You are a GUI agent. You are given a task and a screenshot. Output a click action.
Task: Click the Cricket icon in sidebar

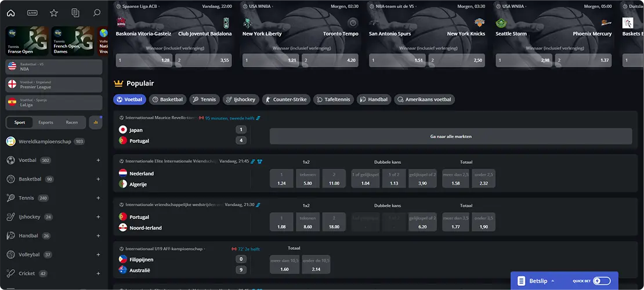pyautogui.click(x=10, y=274)
